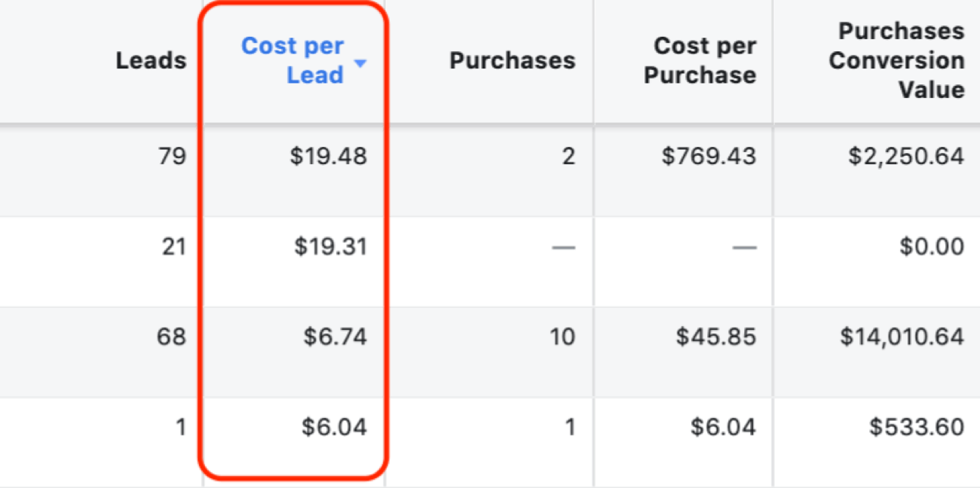Screen dimensions: 980x488
Task: Select the $45.85 cost per purchase value
Action: 716,337
